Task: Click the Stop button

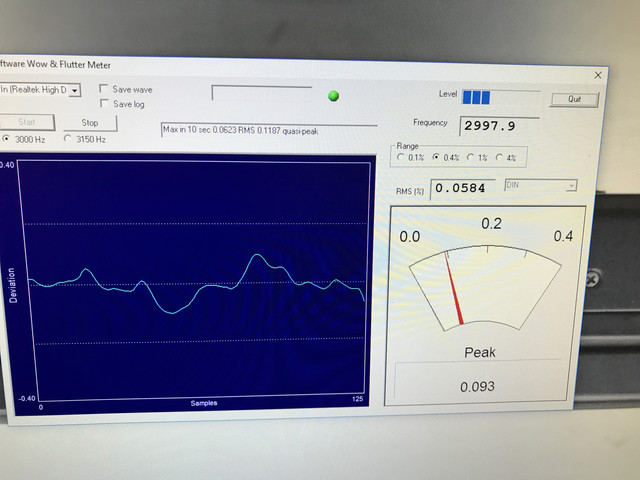Action: 90,123
